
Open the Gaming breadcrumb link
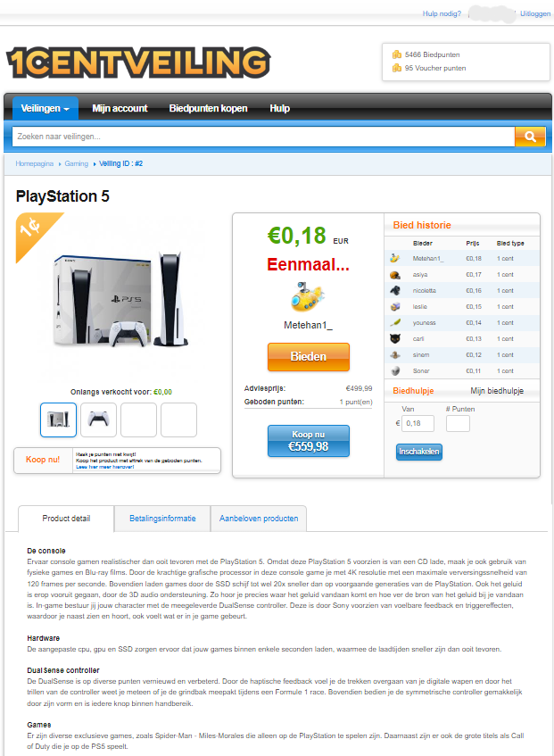pyautogui.click(x=77, y=163)
